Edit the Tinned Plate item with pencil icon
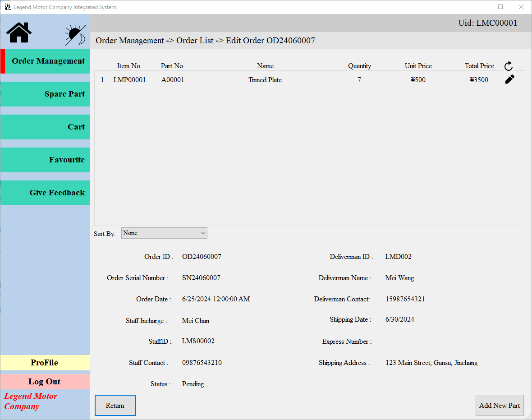 pyautogui.click(x=509, y=80)
